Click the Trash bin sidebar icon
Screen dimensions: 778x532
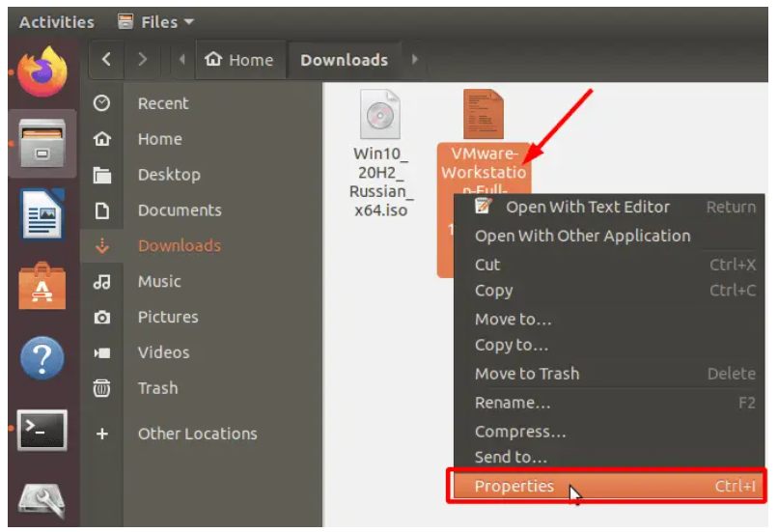[101, 388]
